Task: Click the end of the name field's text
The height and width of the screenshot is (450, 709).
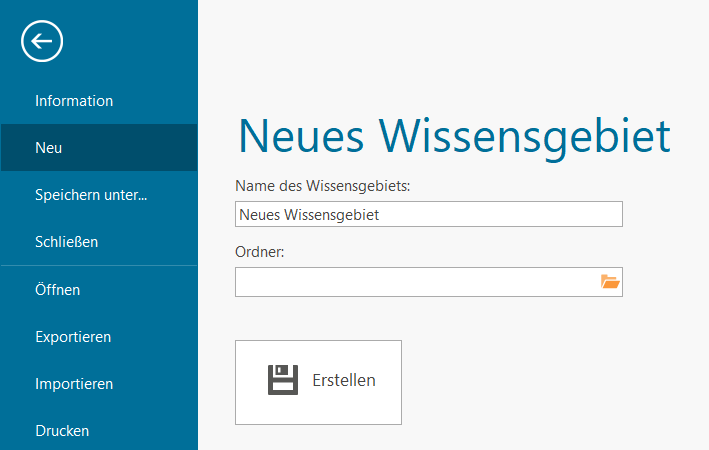Action: tap(381, 214)
